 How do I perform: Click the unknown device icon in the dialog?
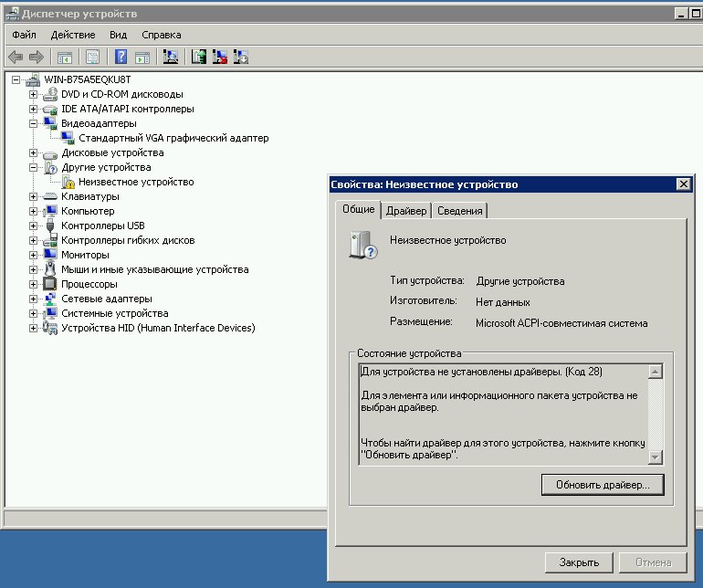tap(362, 245)
